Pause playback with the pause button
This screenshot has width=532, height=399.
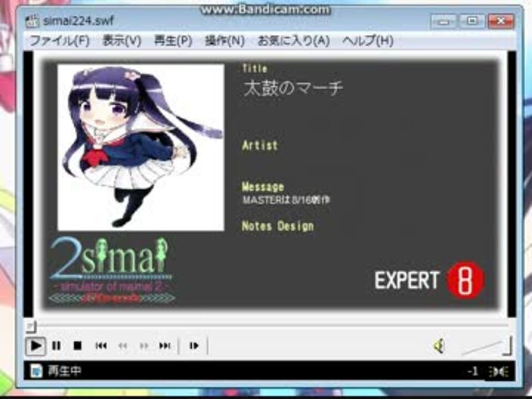coord(57,346)
